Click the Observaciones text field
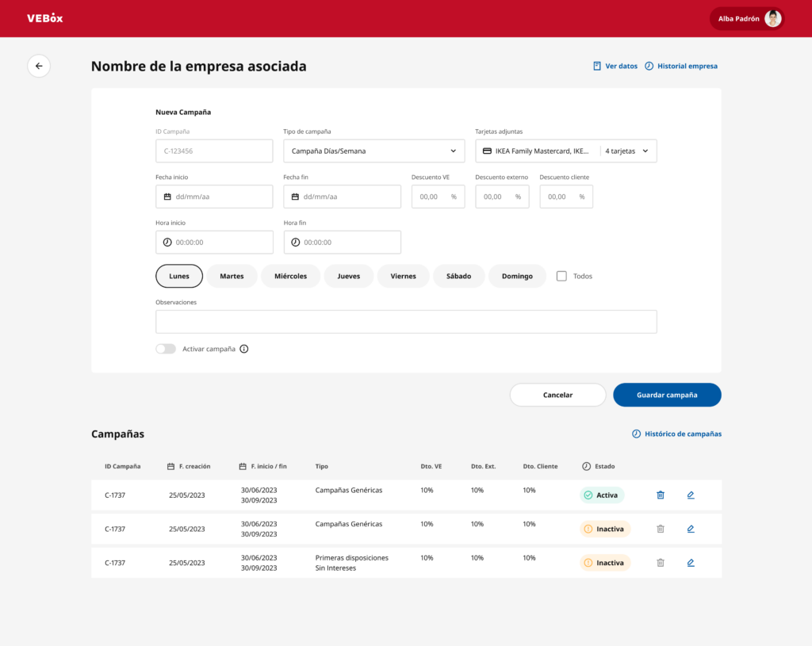The image size is (812, 646). tap(406, 322)
